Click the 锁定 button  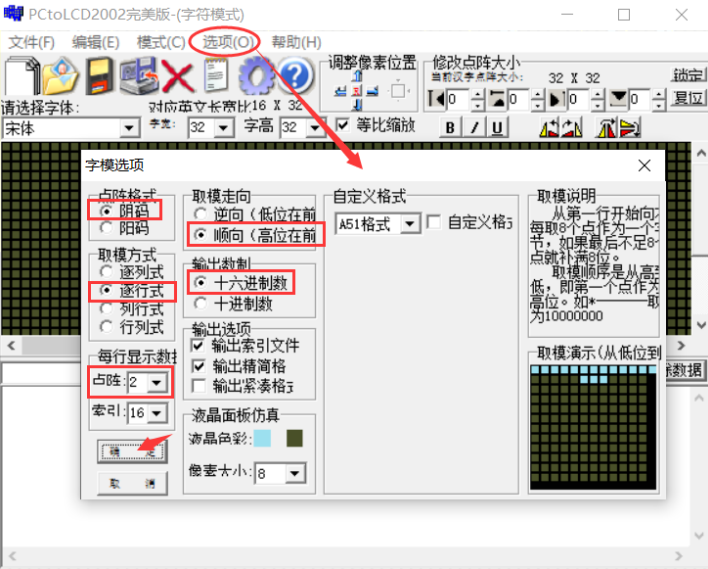point(688,75)
